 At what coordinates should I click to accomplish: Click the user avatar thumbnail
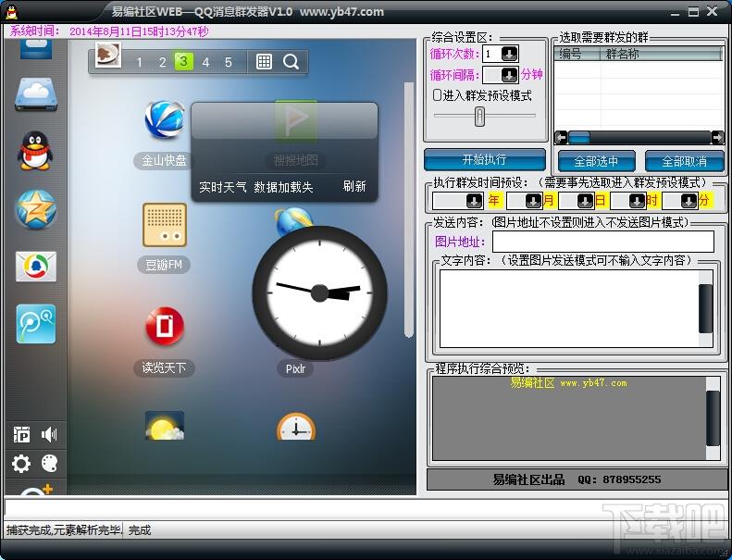[108, 55]
